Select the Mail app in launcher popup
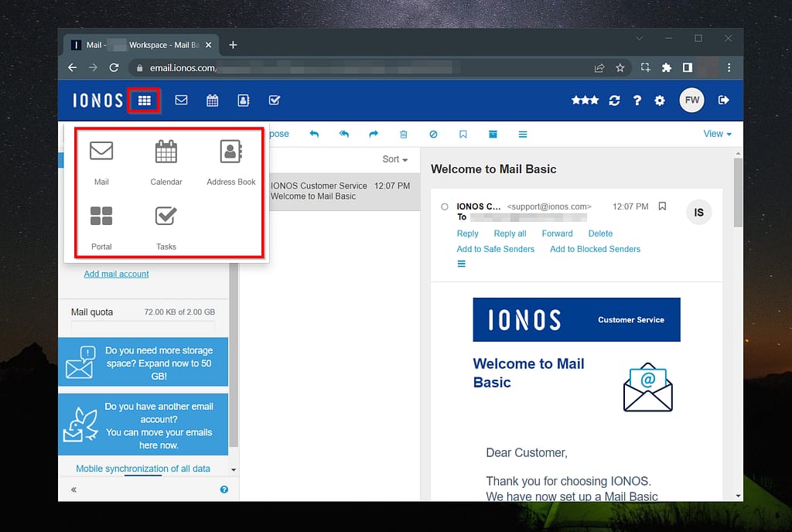This screenshot has height=532, width=792. tap(101, 163)
